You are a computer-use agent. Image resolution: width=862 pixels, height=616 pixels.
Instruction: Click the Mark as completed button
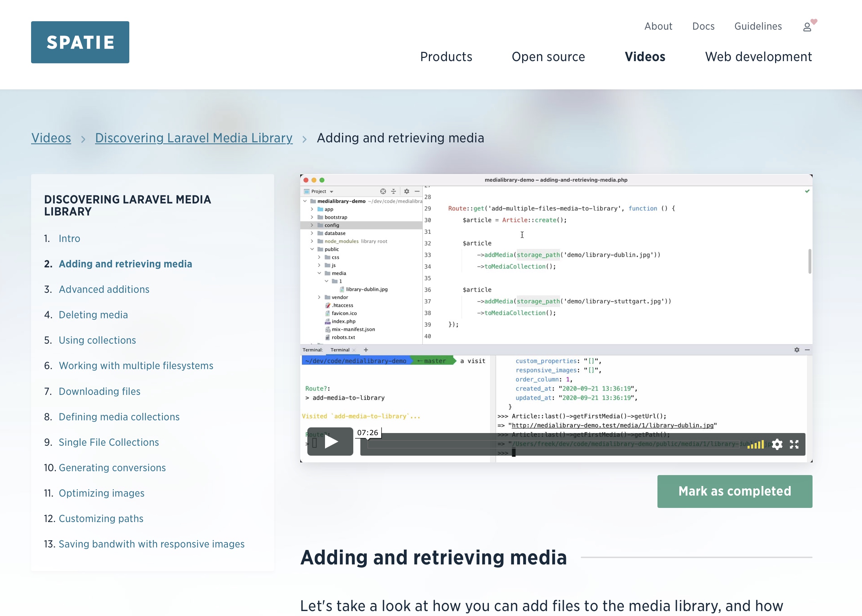click(734, 491)
